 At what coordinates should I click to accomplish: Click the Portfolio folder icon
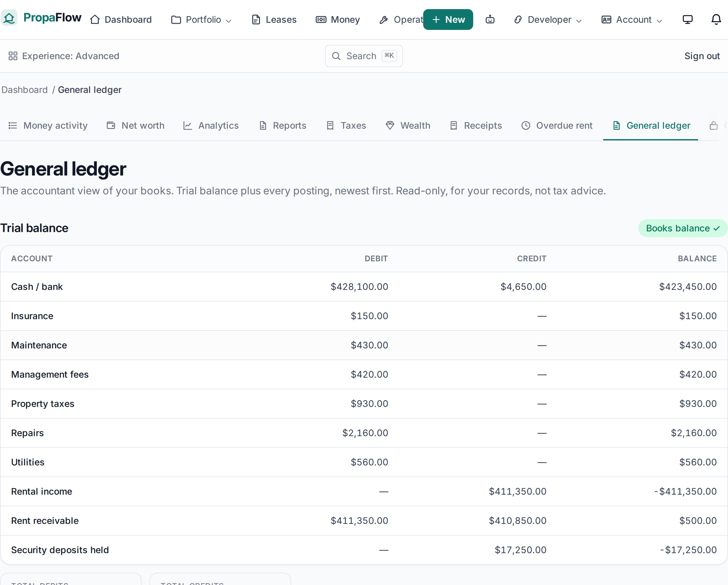[176, 19]
